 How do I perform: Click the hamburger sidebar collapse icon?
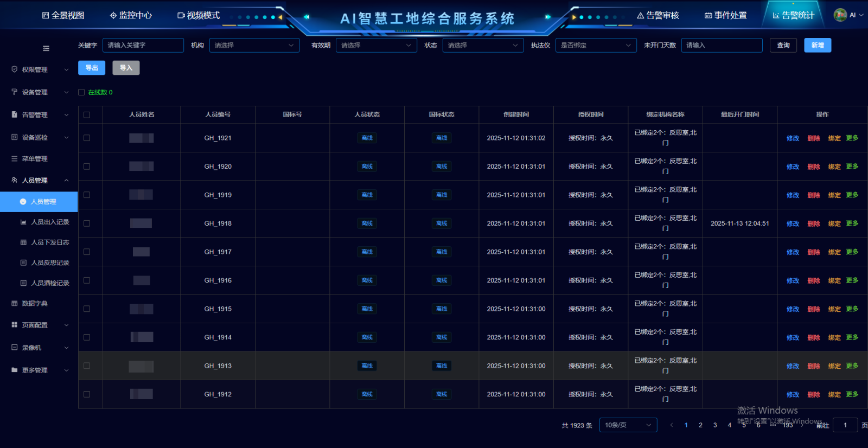(46, 48)
